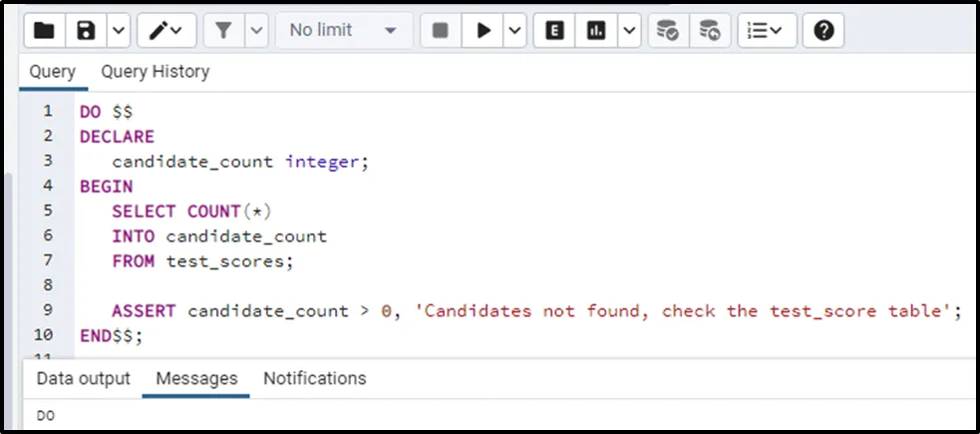The height and width of the screenshot is (434, 980).
Task: Click the Explain (E) icon
Action: [x=554, y=31]
